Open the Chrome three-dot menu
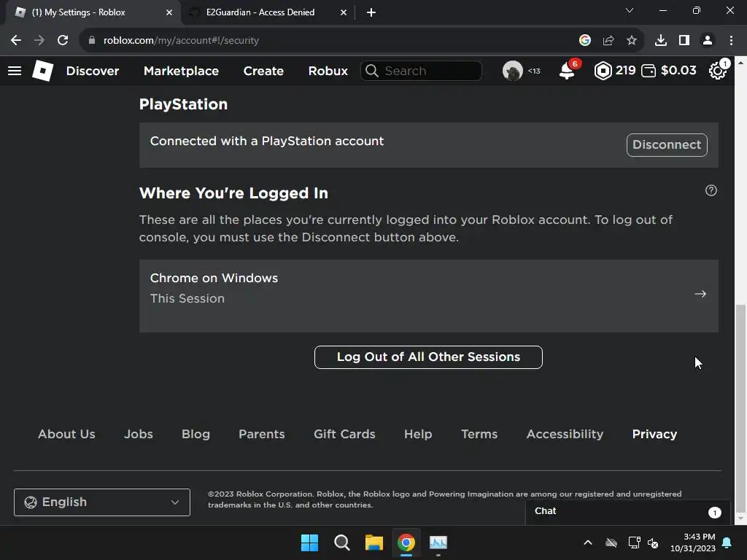The width and height of the screenshot is (747, 560). pyautogui.click(x=731, y=41)
